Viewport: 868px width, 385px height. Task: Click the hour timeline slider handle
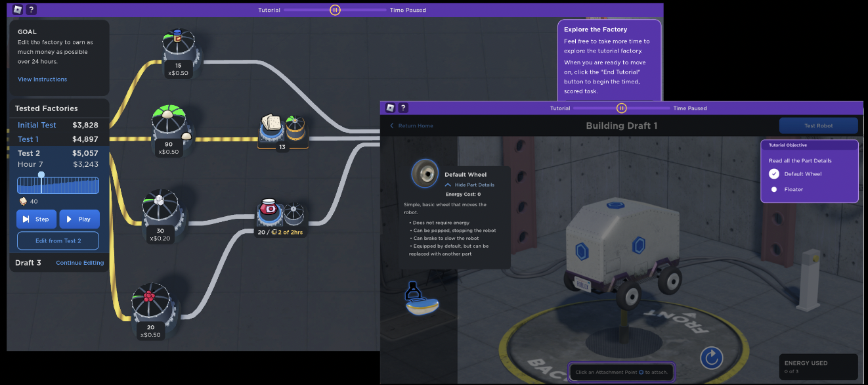click(x=41, y=175)
